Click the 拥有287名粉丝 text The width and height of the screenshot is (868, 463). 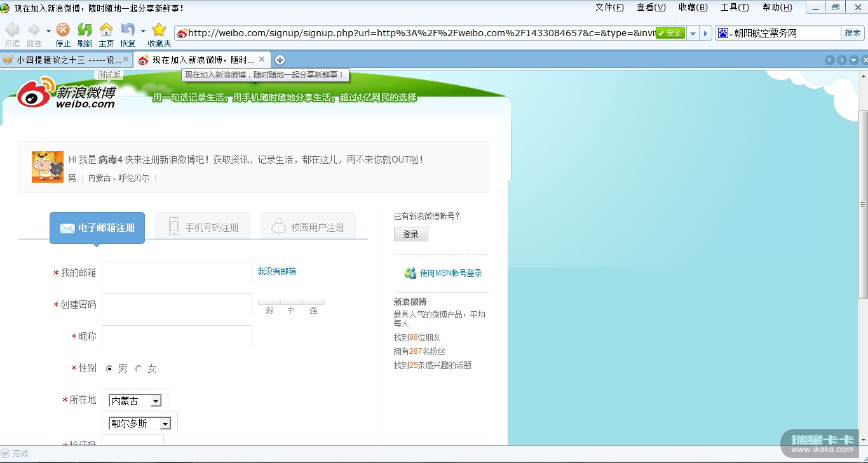[419, 351]
